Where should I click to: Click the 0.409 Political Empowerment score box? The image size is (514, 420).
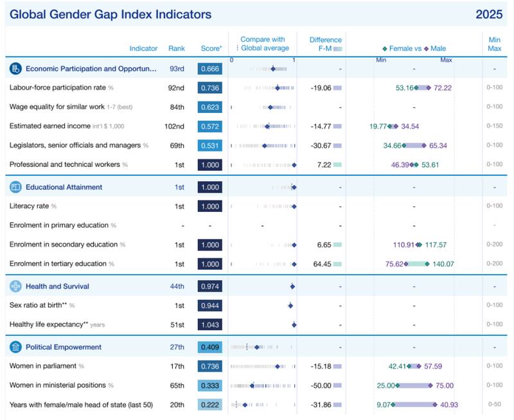pos(210,347)
